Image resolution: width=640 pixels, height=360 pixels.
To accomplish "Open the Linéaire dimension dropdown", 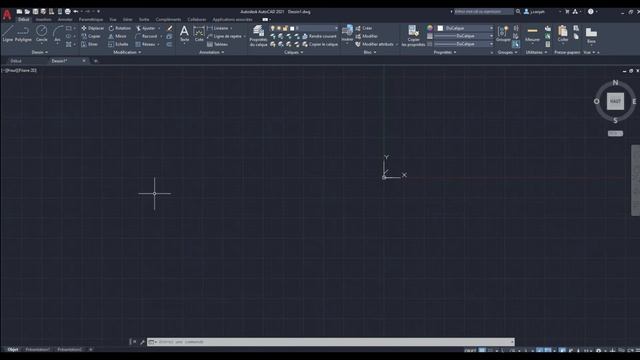I will pyautogui.click(x=231, y=28).
